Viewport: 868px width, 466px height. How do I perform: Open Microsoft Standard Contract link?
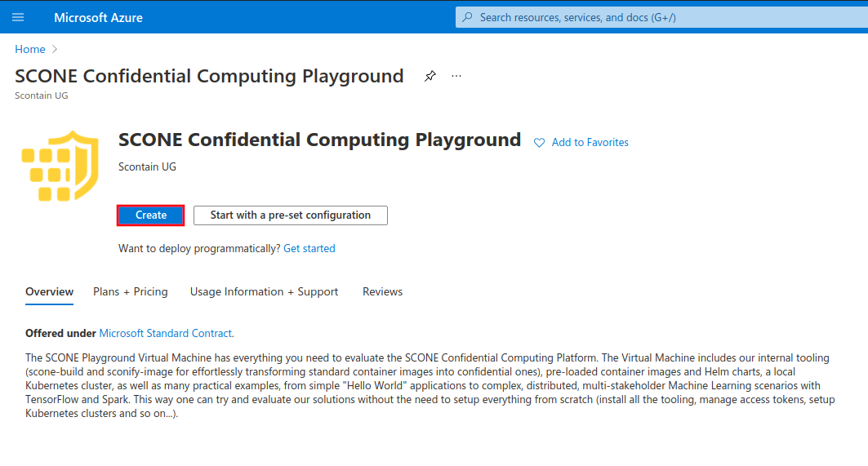166,333
